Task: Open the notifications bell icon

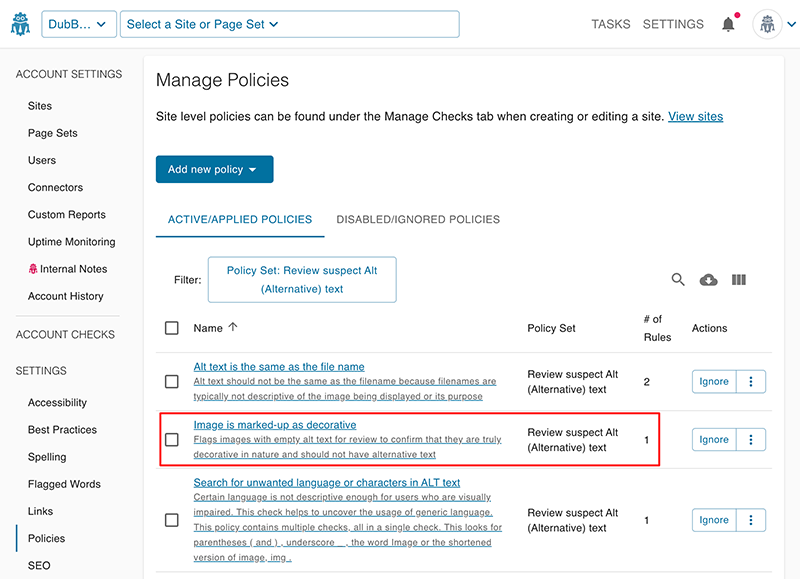Action: tap(728, 24)
